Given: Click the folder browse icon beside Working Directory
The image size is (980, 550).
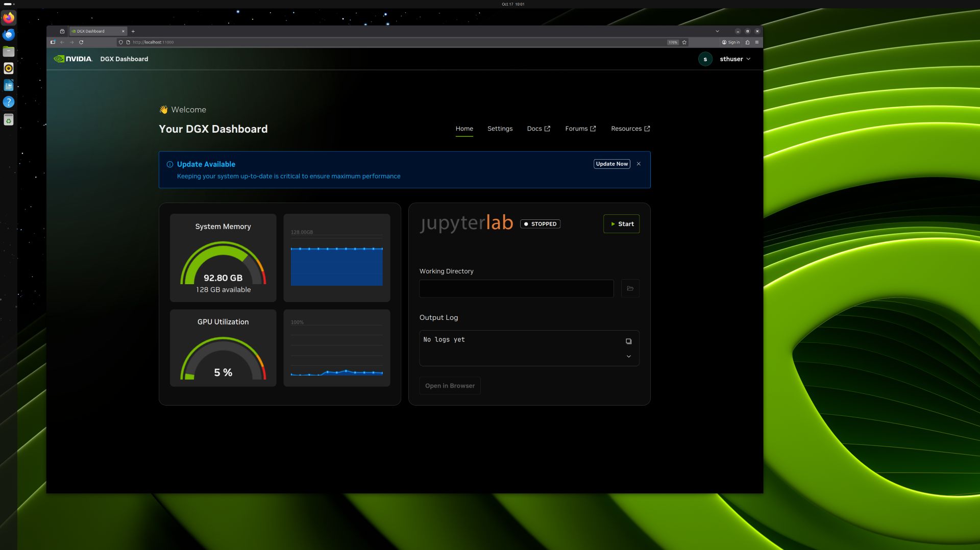Looking at the screenshot, I should point(630,289).
